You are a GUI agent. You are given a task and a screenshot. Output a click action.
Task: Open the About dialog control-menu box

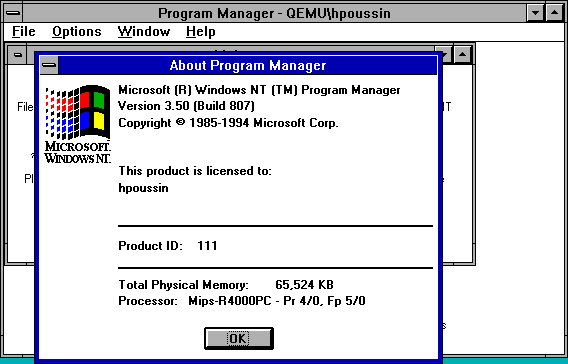point(49,66)
